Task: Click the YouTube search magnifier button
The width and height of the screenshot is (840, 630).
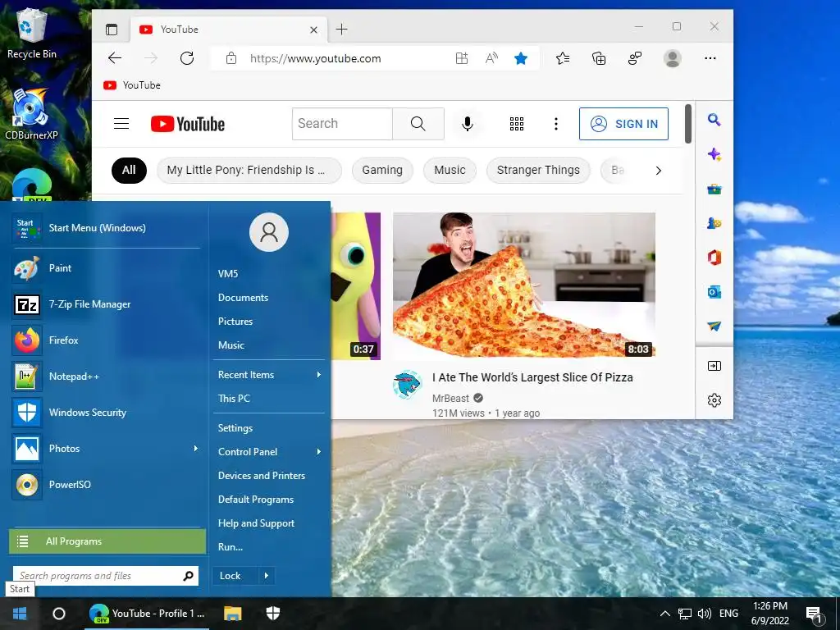Action: click(418, 124)
